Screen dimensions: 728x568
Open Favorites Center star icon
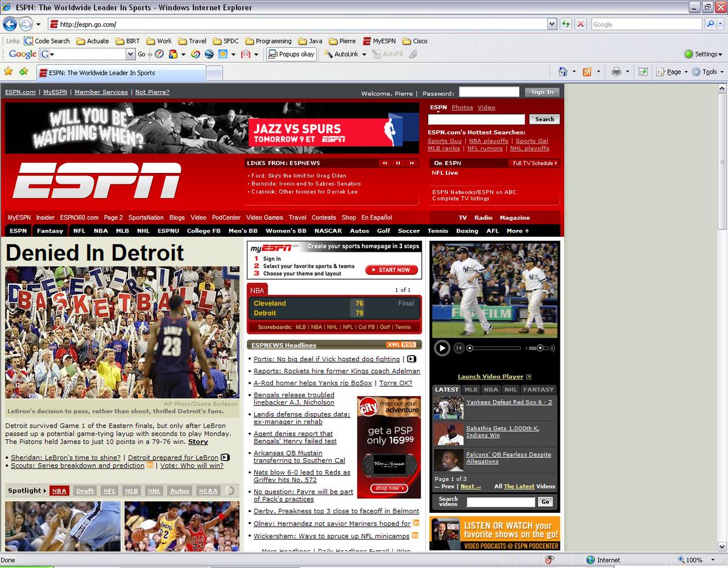point(8,72)
